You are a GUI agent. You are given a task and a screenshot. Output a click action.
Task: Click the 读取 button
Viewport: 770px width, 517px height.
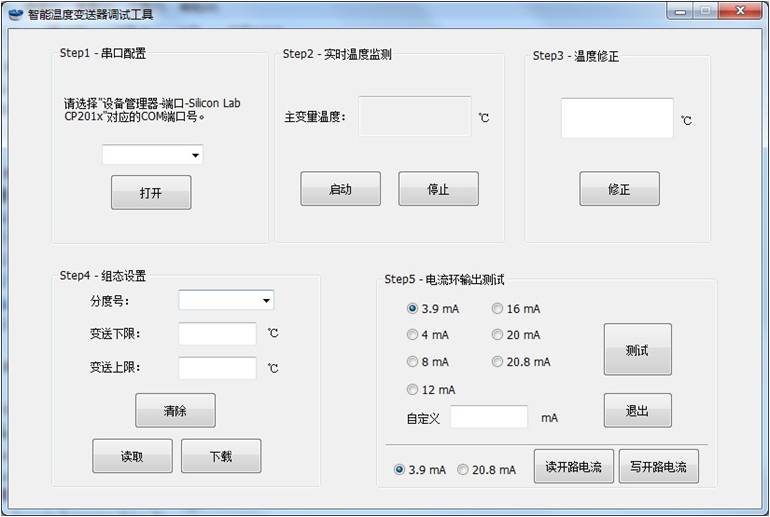click(x=132, y=456)
